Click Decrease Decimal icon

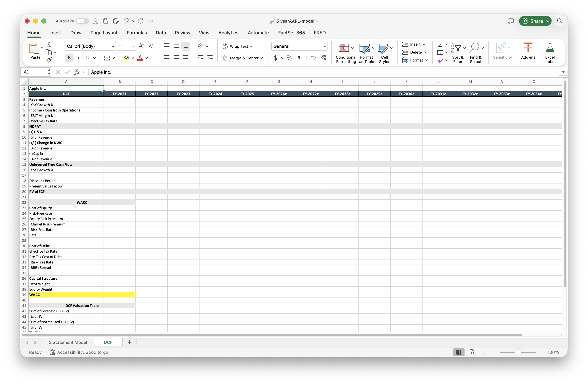pos(323,58)
